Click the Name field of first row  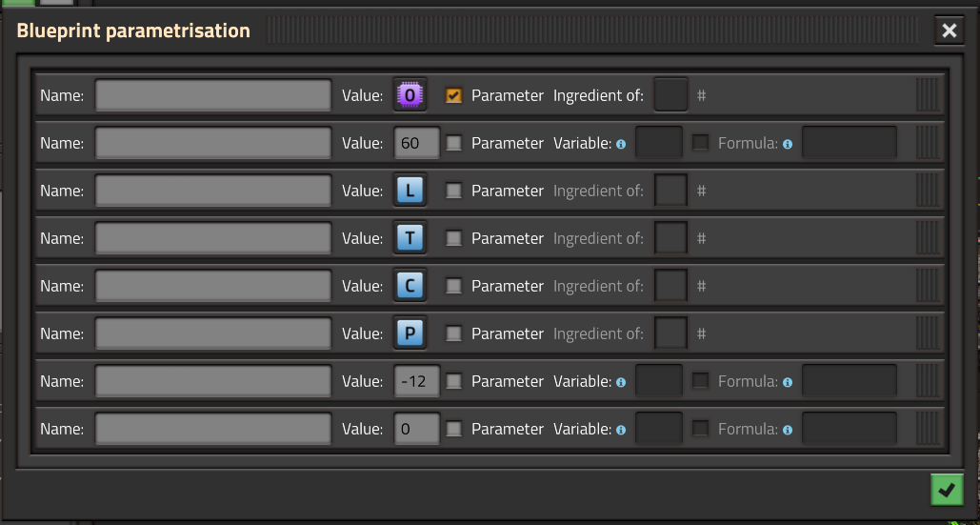(213, 95)
